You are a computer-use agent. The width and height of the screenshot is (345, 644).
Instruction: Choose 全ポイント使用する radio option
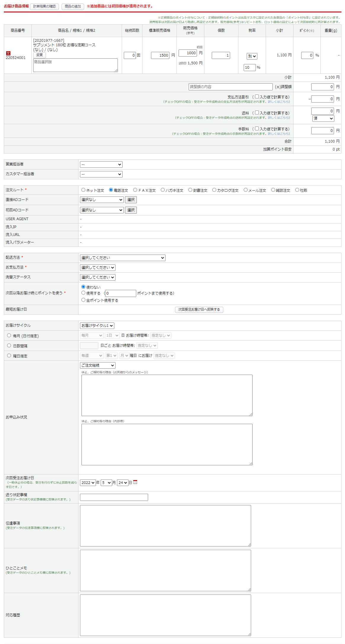click(84, 300)
